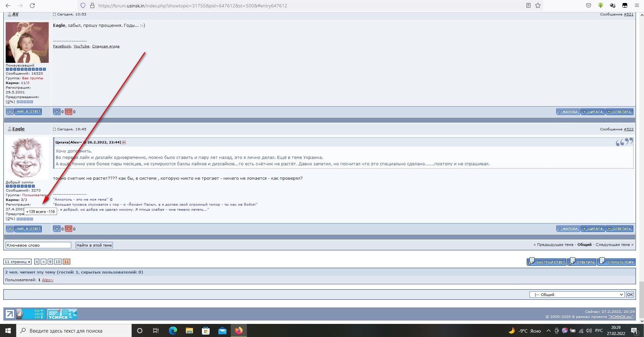This screenshot has width=644, height=337.
Task: Click the bookmark star in the address bar
Action: click(538, 6)
